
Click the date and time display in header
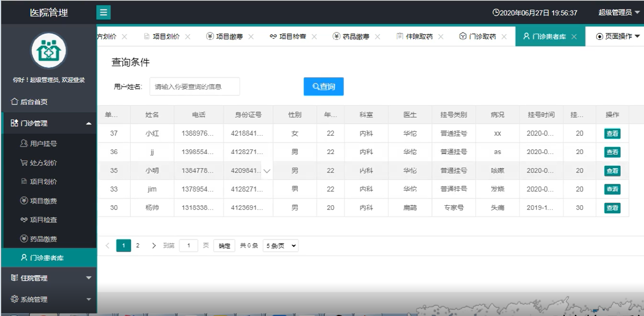[535, 13]
